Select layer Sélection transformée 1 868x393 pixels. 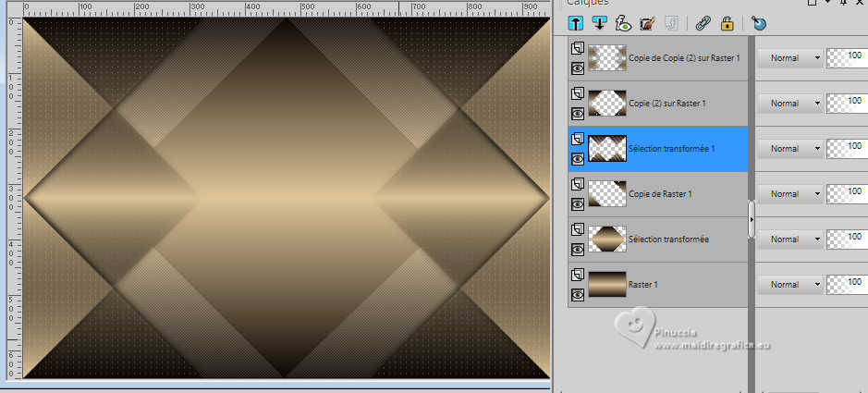pos(672,149)
